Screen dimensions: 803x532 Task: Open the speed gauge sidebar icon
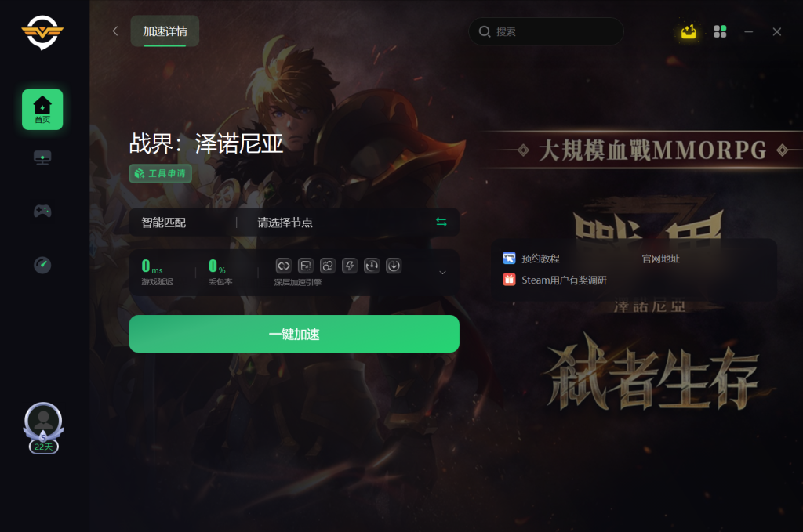coord(42,265)
